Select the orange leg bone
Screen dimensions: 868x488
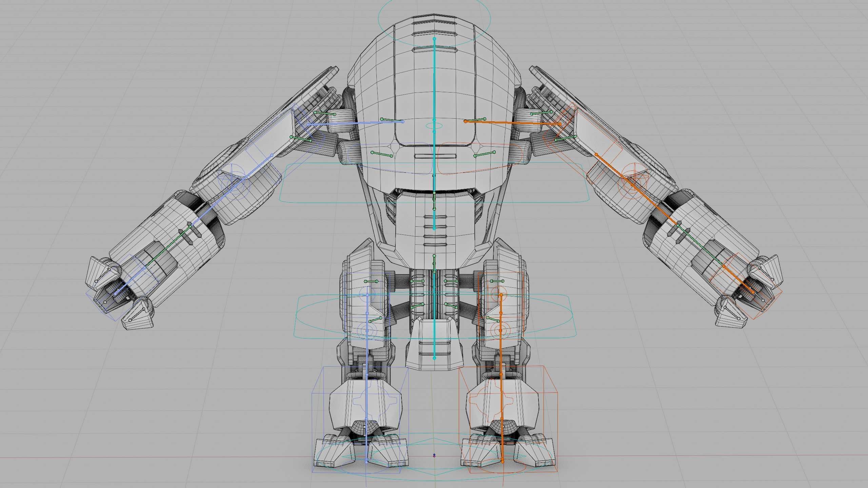pos(502,378)
